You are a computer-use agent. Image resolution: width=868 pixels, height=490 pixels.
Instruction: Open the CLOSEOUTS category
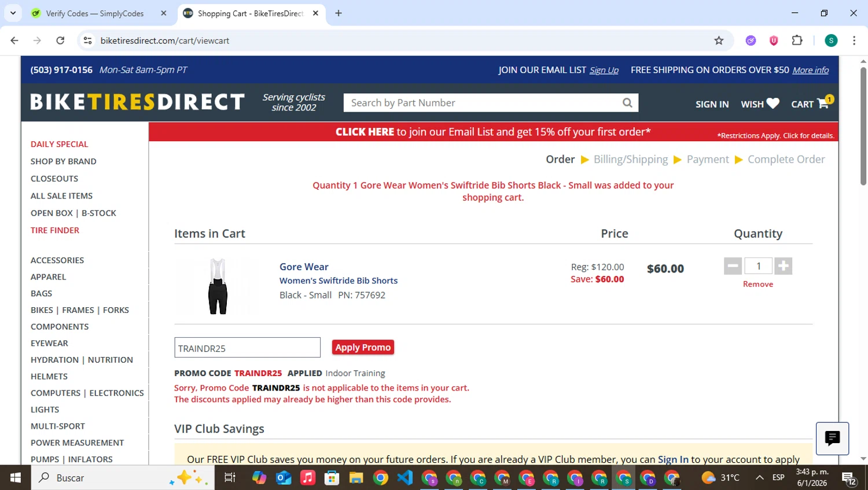54,179
